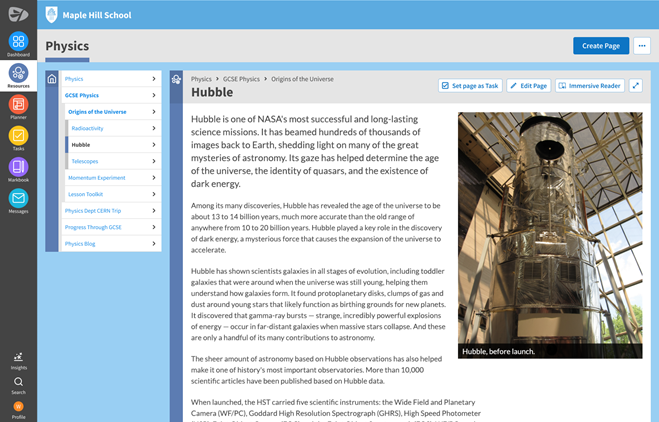Viewport: 659px width, 422px height.
Task: Expand the GCSE Physics row chevron
Action: click(154, 95)
